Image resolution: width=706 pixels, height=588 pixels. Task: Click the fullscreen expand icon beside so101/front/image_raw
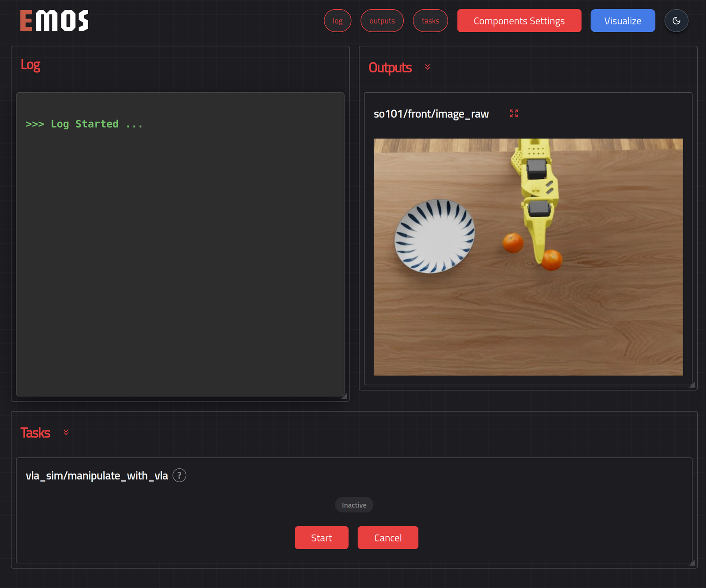pyautogui.click(x=514, y=113)
